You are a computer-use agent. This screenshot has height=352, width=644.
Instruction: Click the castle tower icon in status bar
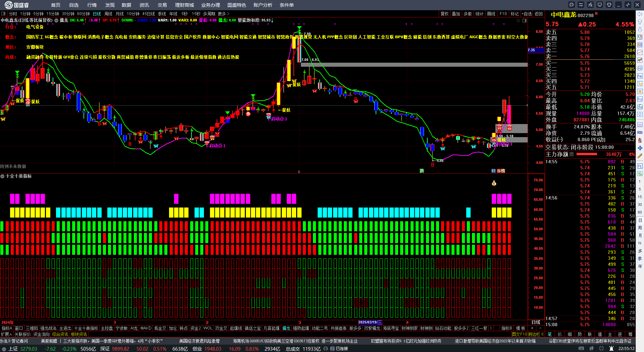611,349
